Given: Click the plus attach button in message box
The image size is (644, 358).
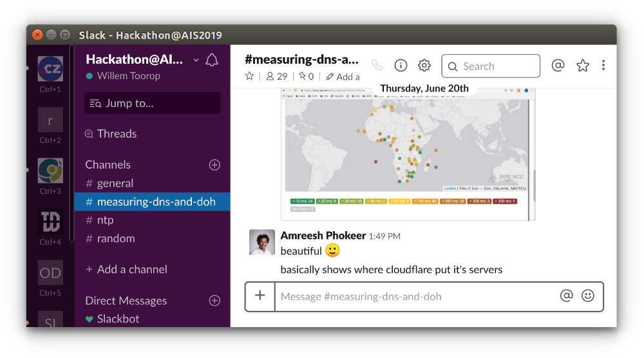Looking at the screenshot, I should point(260,296).
